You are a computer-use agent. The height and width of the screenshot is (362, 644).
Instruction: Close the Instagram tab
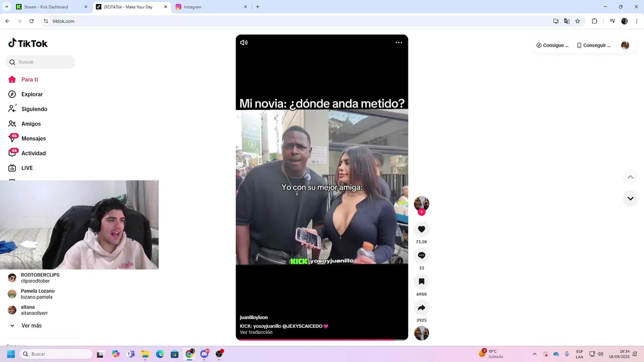tap(246, 7)
